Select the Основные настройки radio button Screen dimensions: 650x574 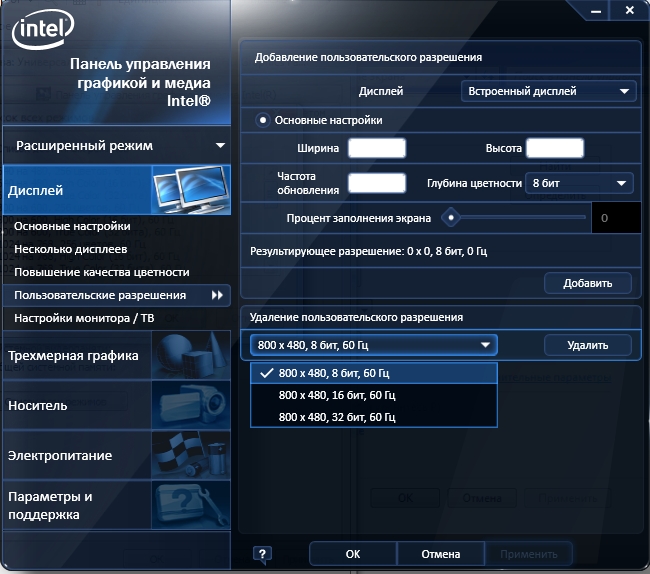pos(263,121)
